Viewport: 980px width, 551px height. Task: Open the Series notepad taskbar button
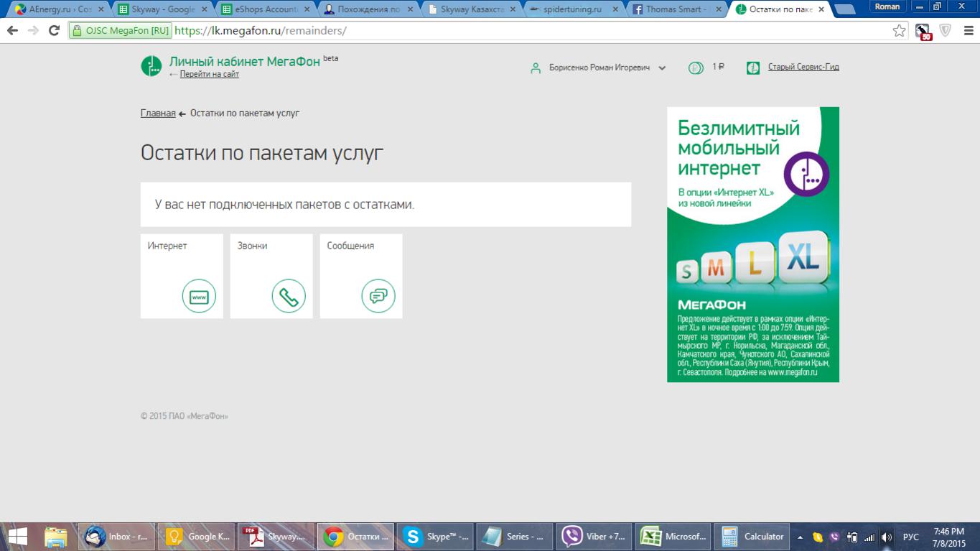(515, 537)
